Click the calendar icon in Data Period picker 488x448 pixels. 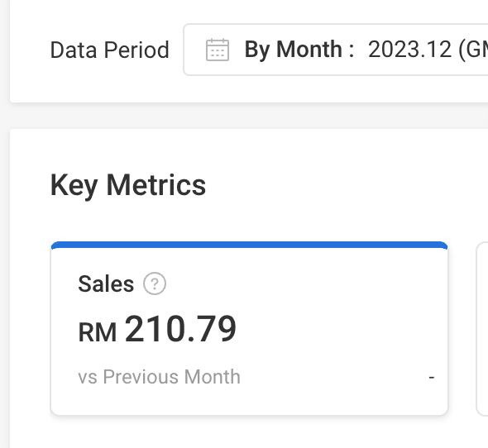(218, 50)
